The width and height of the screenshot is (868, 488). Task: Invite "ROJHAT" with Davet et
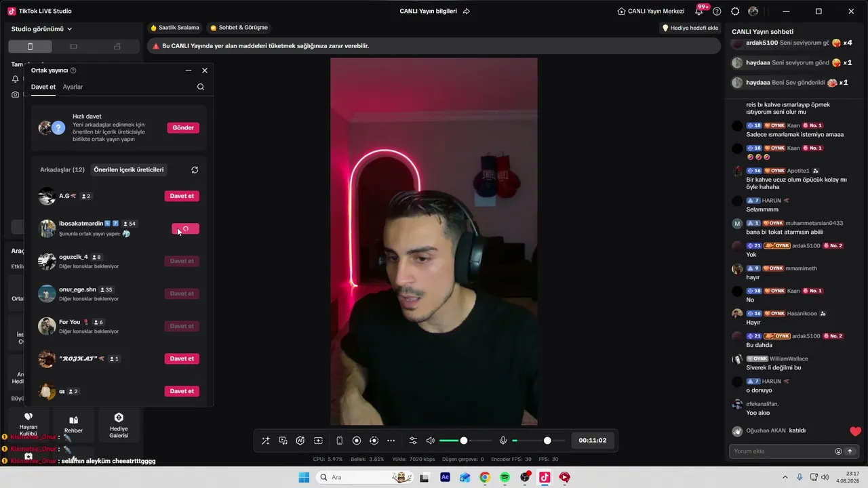click(x=182, y=359)
